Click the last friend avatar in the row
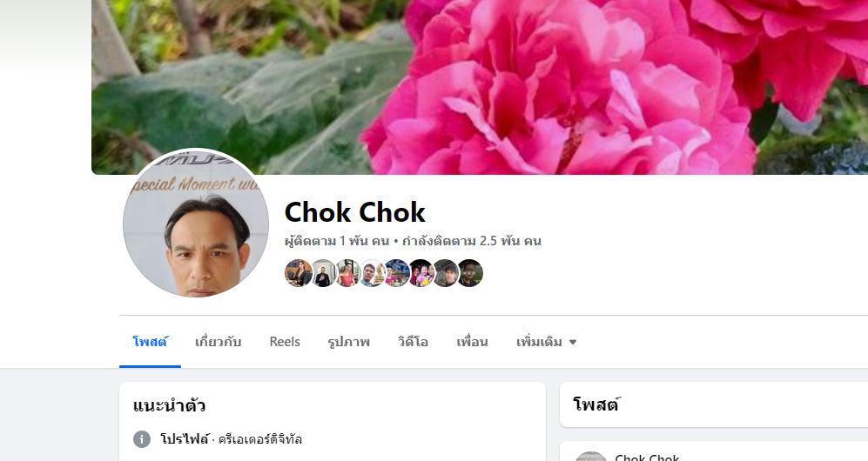This screenshot has height=461, width=868. click(470, 273)
